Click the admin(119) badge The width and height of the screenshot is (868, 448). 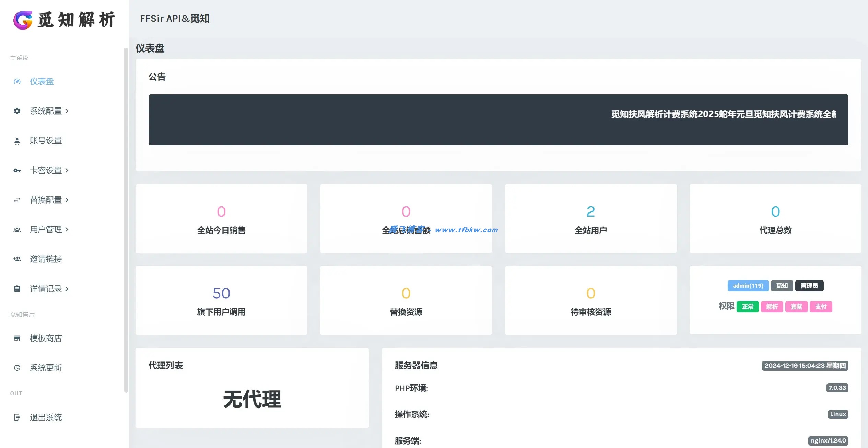pyautogui.click(x=748, y=285)
